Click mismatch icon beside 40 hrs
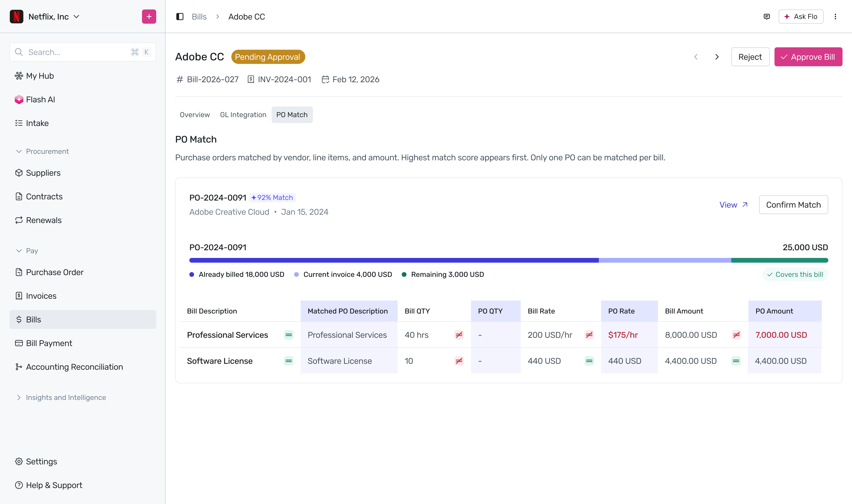 pyautogui.click(x=459, y=335)
